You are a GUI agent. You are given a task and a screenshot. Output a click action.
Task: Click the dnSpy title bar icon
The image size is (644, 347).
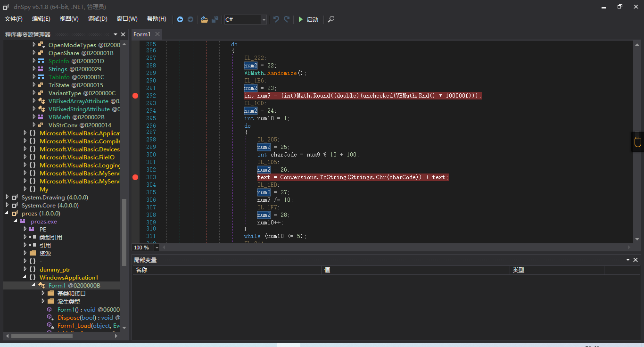pyautogui.click(x=6, y=7)
